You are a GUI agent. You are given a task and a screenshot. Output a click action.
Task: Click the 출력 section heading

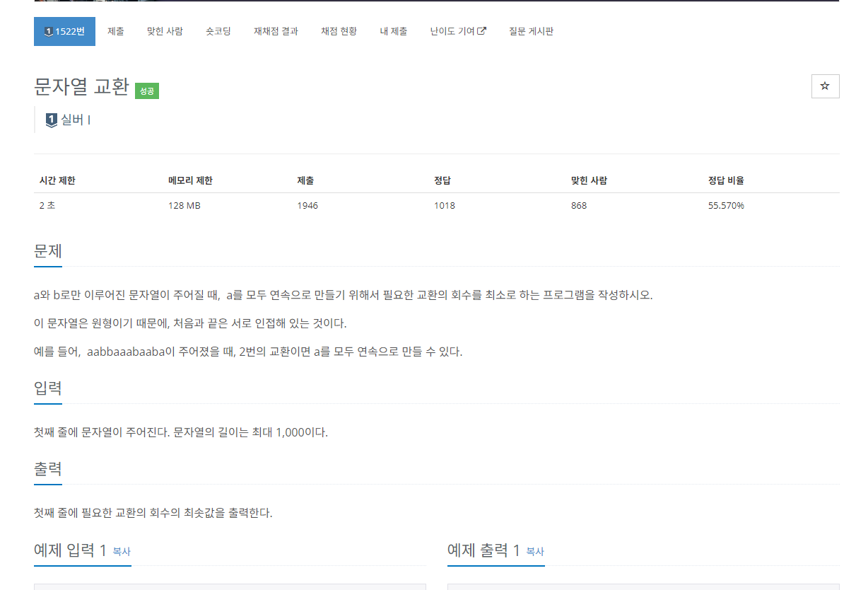tap(47, 468)
